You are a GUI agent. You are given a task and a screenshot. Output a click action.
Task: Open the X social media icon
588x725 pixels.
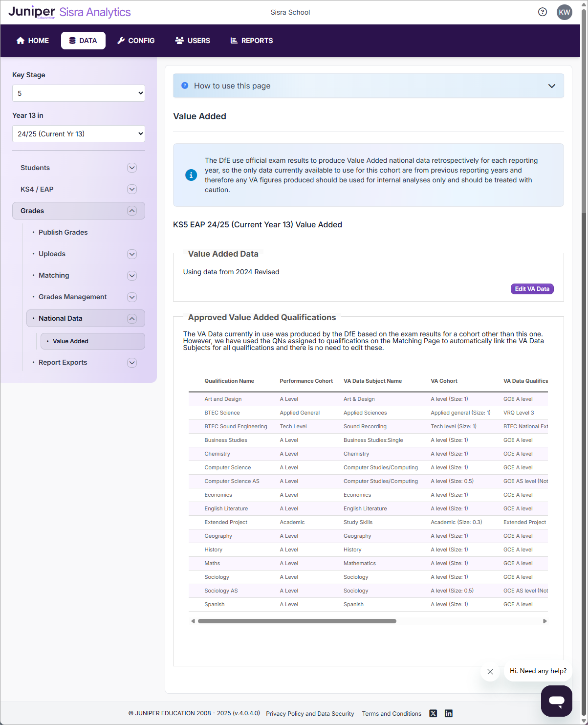(x=433, y=713)
